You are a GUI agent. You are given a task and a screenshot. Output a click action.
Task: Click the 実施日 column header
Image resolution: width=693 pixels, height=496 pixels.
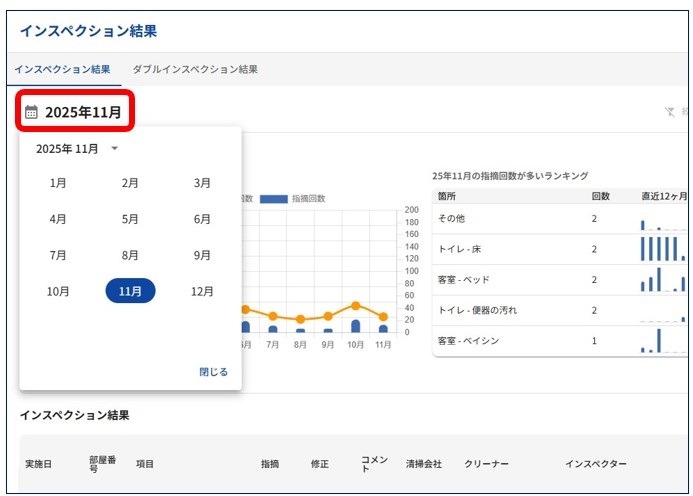(38, 464)
